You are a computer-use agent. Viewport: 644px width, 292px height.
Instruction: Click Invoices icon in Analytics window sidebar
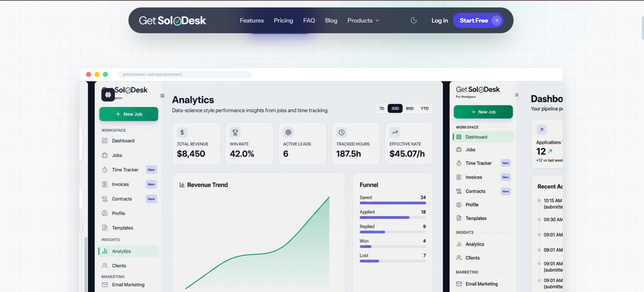105,184
